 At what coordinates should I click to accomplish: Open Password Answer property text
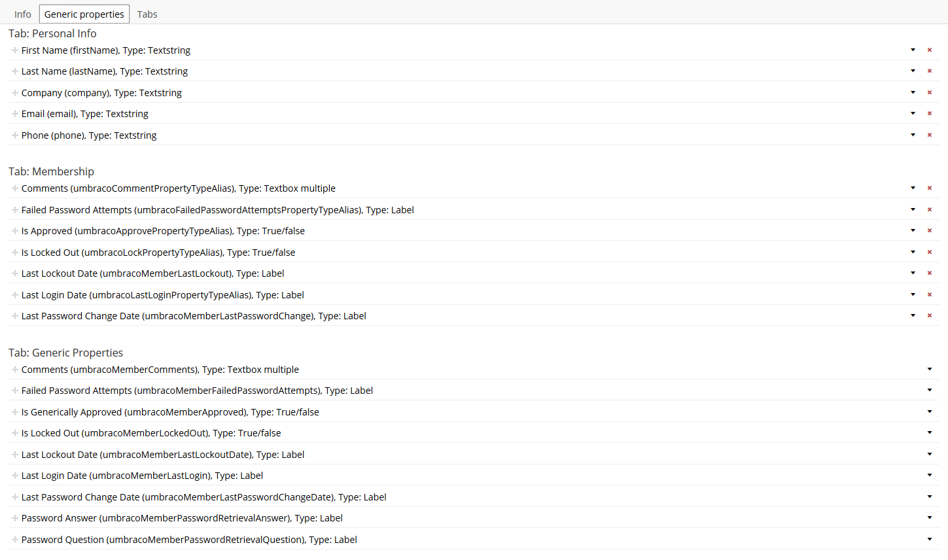182,518
